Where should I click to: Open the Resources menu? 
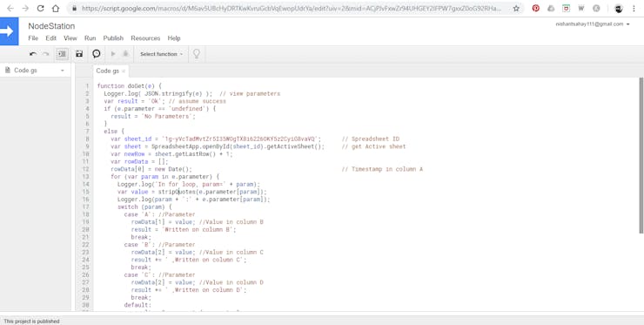point(145,38)
